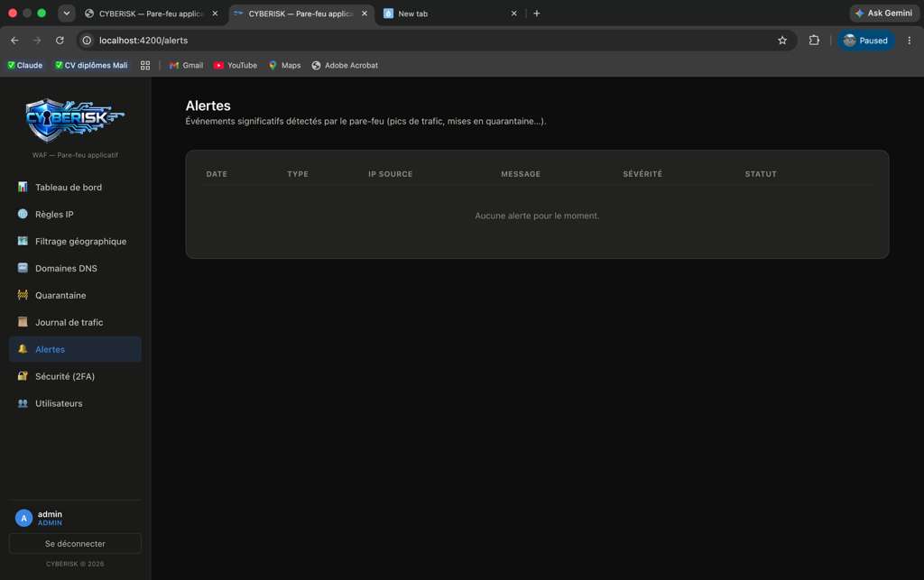
Task: Bookmark this page with the star icon
Action: pyautogui.click(x=782, y=41)
